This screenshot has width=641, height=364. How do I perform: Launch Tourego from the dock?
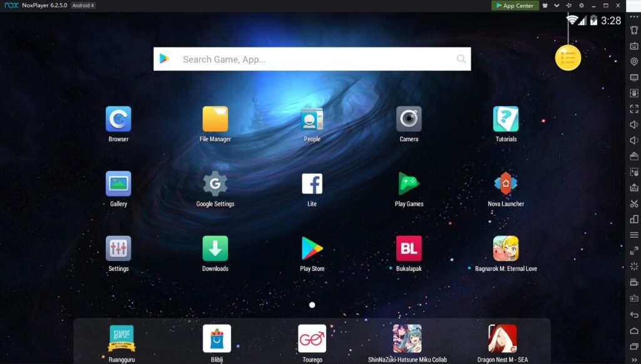pyautogui.click(x=312, y=339)
